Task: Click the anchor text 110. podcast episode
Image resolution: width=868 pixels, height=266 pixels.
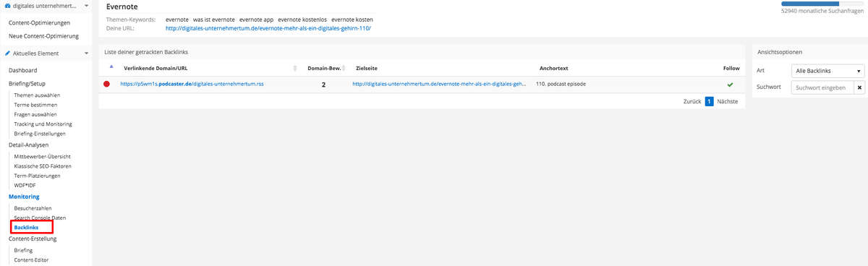Action: point(561,84)
